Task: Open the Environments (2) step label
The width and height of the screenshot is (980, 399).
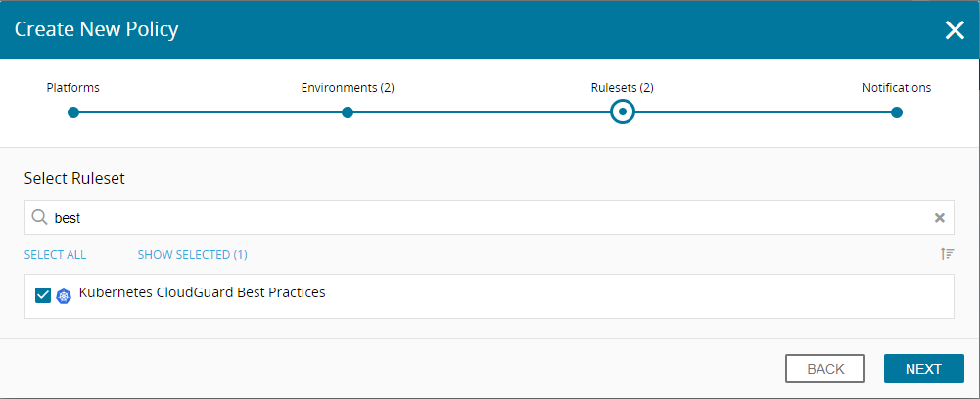Action: 348,87
